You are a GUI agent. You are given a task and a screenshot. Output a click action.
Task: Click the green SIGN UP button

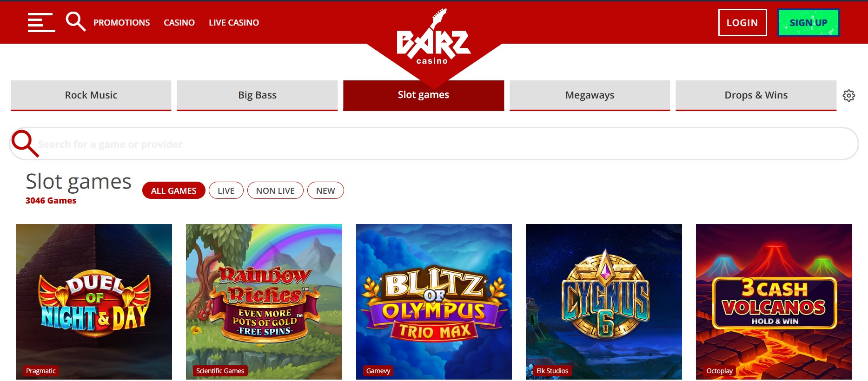(808, 22)
